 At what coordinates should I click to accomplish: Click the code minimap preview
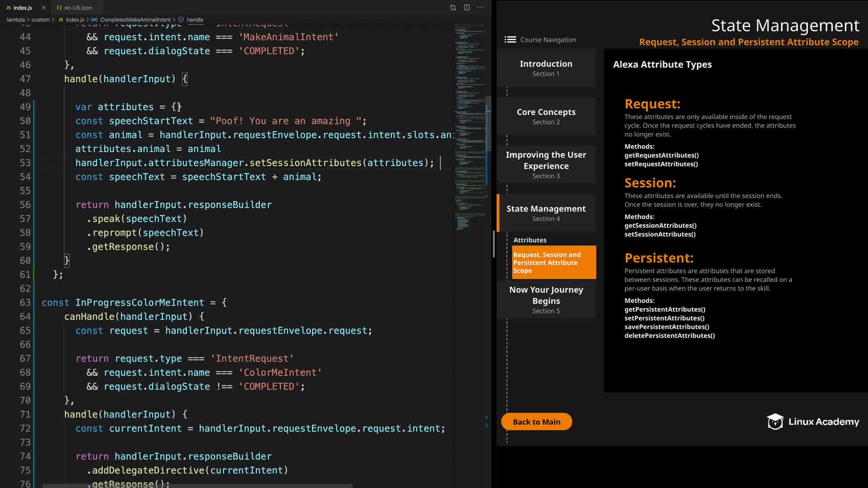pyautogui.click(x=469, y=127)
